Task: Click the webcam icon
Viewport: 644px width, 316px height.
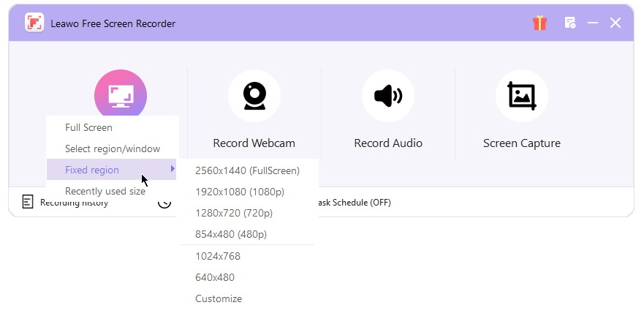Action: [x=254, y=96]
